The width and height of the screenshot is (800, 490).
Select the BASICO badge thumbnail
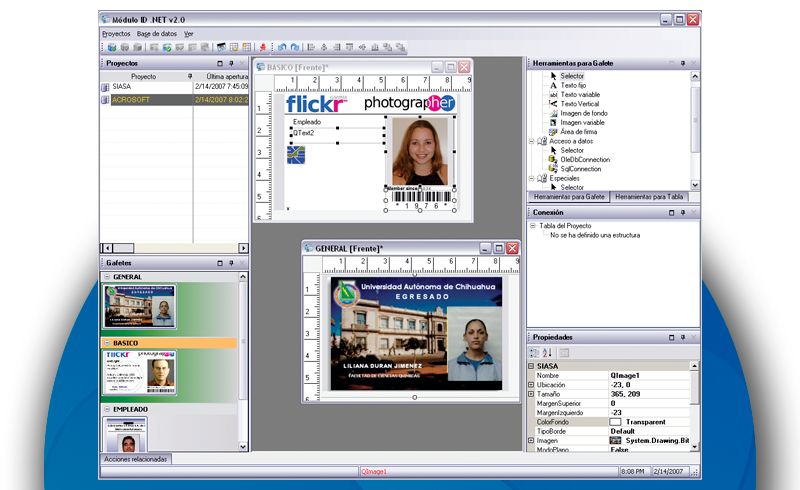click(140, 373)
